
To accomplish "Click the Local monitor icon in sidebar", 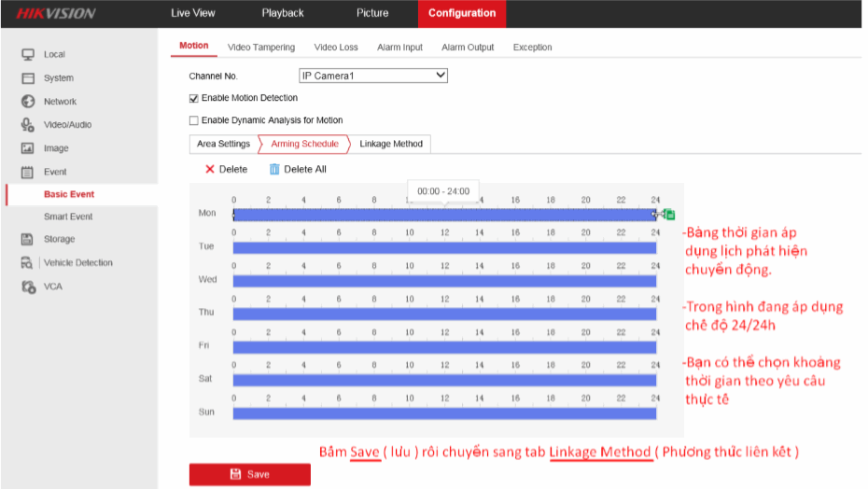I will 28,54.
